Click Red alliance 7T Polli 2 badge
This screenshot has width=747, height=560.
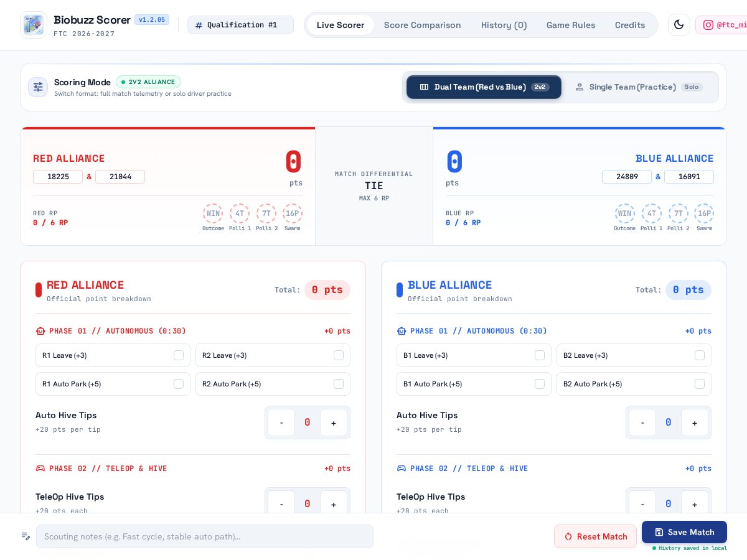pos(266,213)
